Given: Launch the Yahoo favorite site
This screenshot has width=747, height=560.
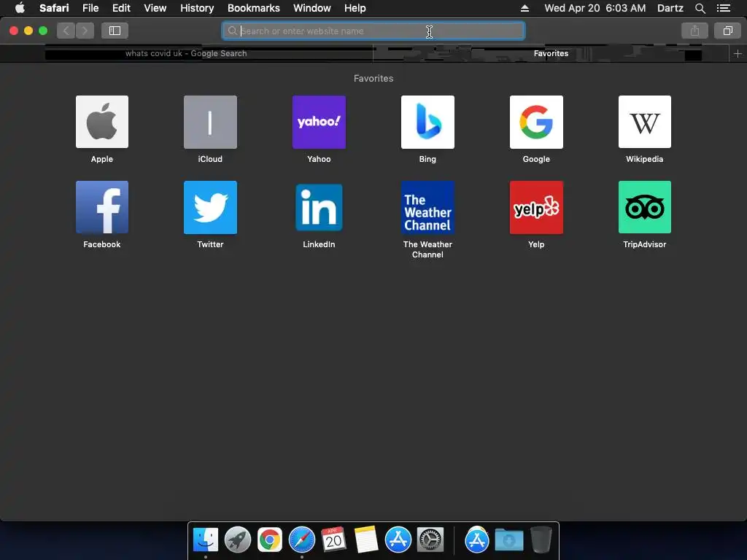Looking at the screenshot, I should (319, 122).
